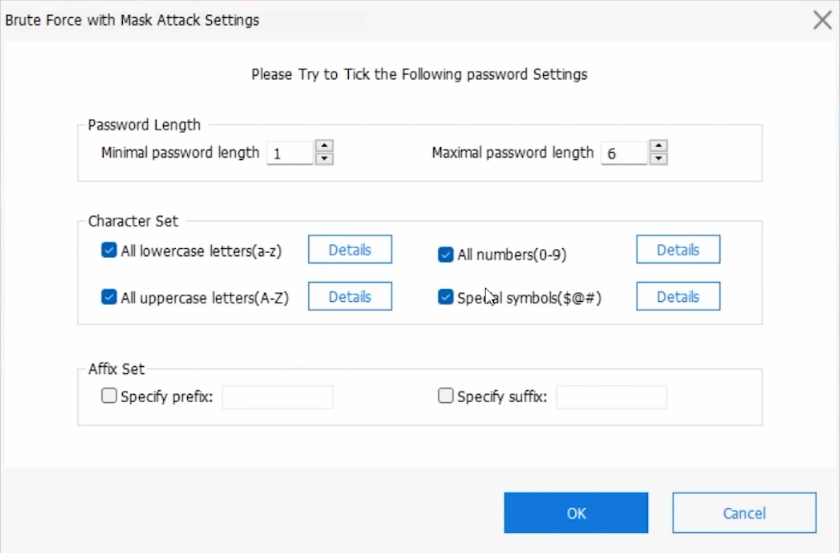Open Details for lowercase letters
Image resolution: width=840 pixels, height=553 pixels.
pos(349,250)
